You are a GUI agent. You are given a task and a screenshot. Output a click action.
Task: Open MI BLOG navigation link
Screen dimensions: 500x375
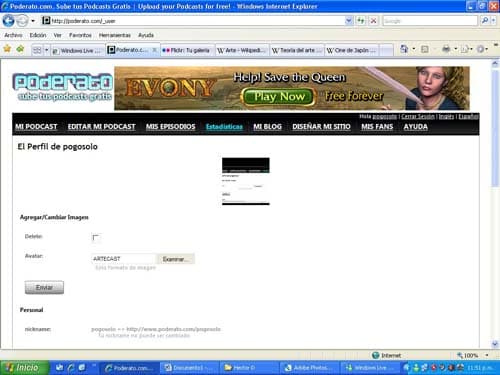267,127
